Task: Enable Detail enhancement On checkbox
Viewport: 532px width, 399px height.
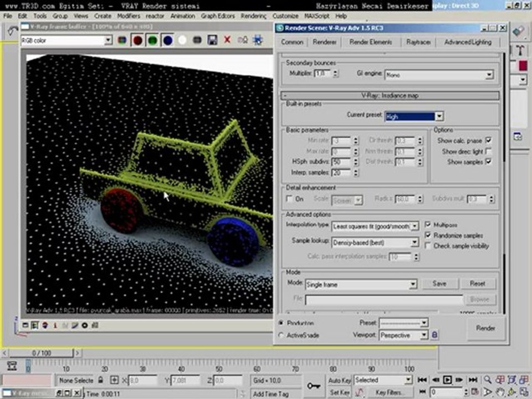Action: [x=289, y=198]
